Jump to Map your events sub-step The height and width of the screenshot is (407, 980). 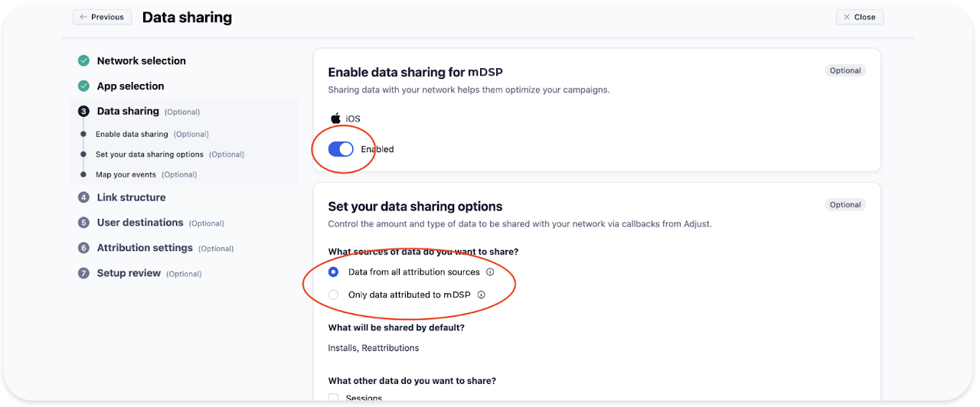[127, 174]
